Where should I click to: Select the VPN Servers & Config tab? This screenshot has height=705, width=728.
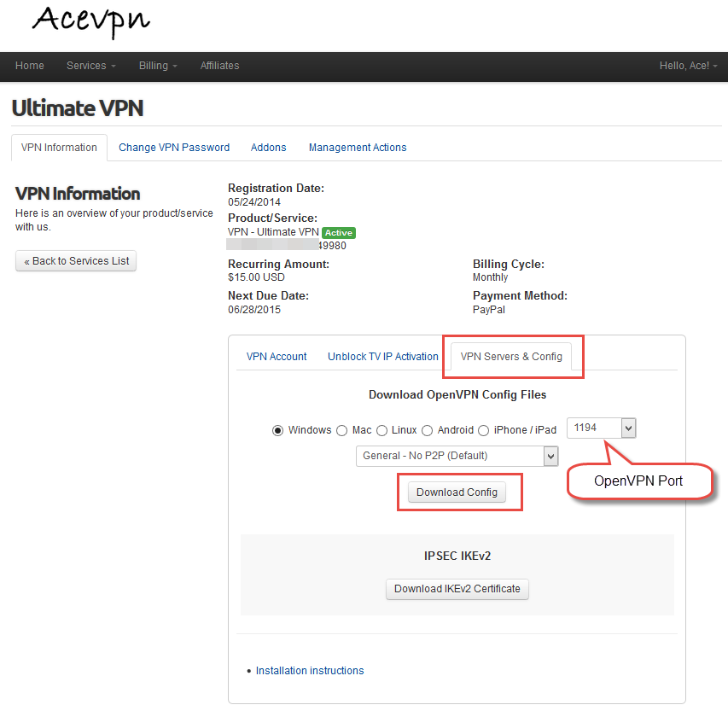pyautogui.click(x=511, y=356)
